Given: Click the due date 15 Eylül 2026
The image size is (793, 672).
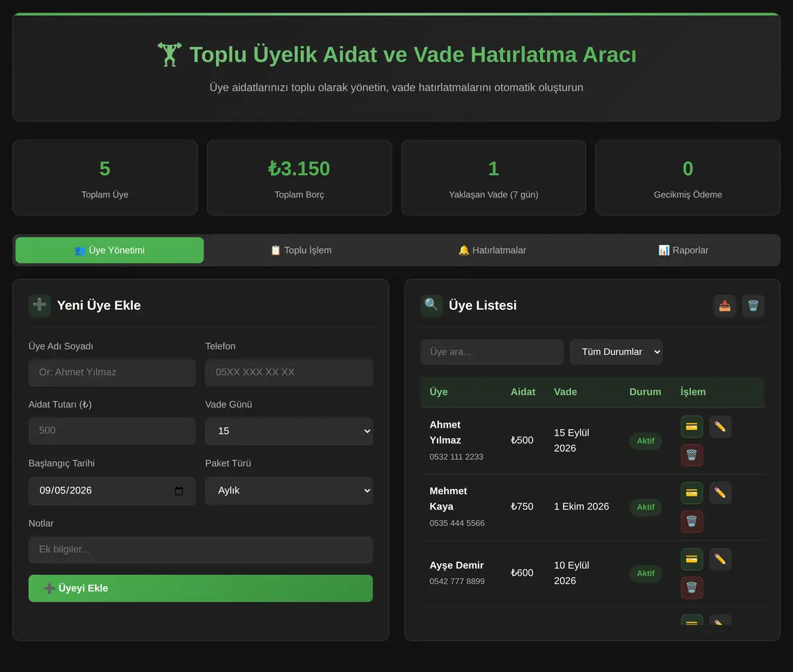Looking at the screenshot, I should pyautogui.click(x=572, y=441).
